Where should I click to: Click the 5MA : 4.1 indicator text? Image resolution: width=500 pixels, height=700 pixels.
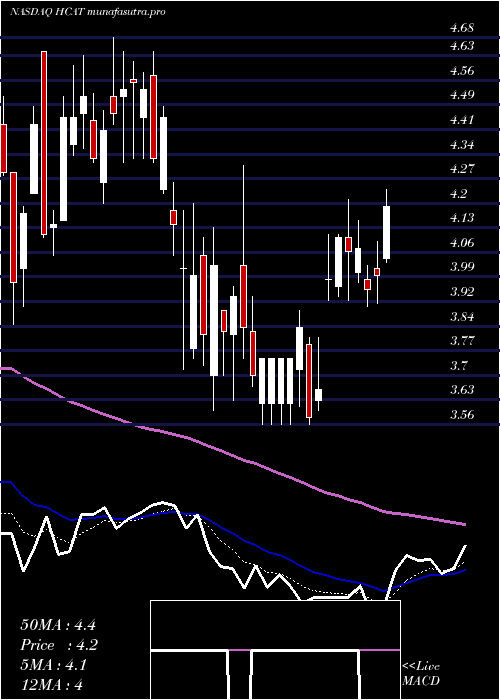click(x=53, y=665)
